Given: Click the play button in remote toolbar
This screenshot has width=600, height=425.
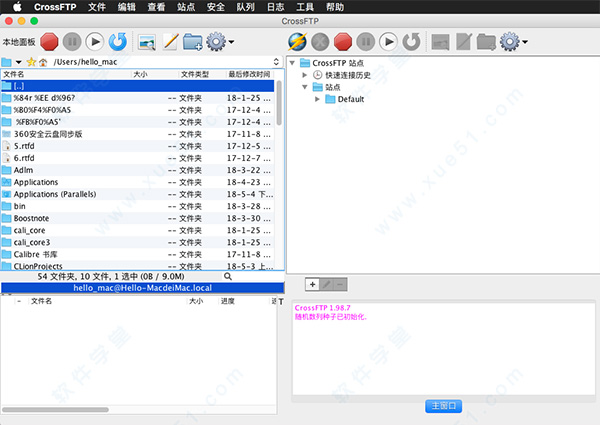Looking at the screenshot, I should pos(388,42).
